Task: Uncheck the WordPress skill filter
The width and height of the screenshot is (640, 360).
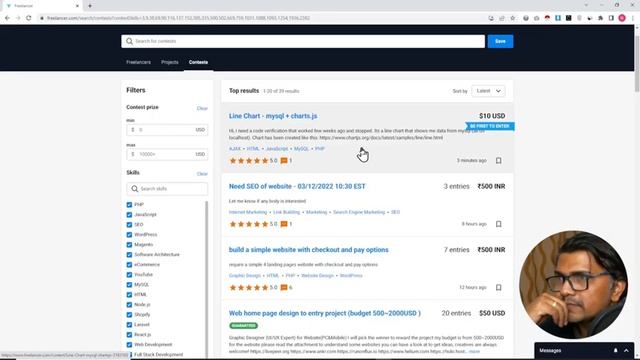Action: point(129,235)
